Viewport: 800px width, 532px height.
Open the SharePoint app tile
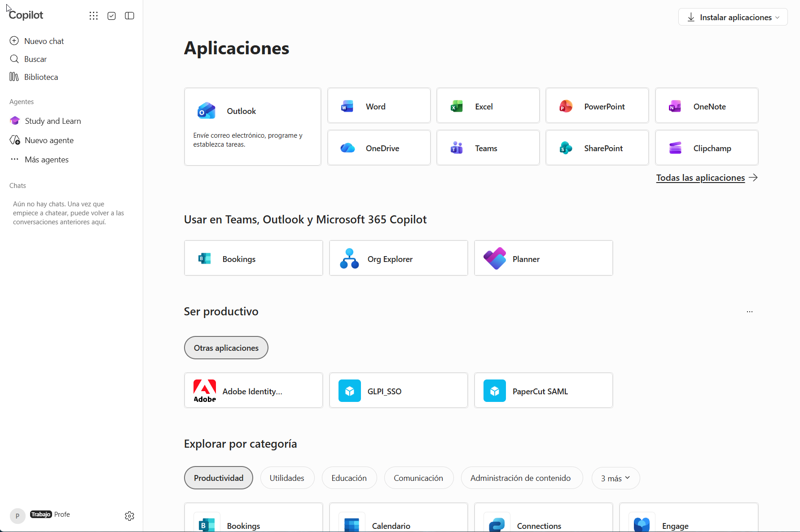[x=597, y=148]
